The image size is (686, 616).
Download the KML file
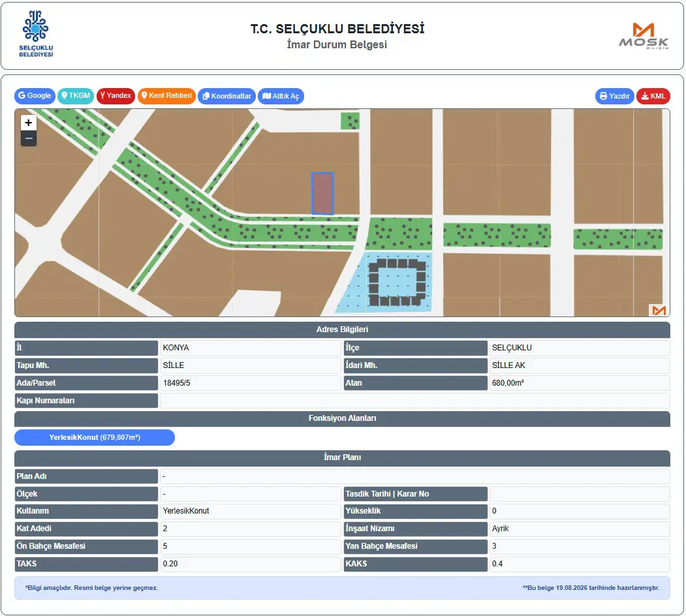tap(653, 97)
